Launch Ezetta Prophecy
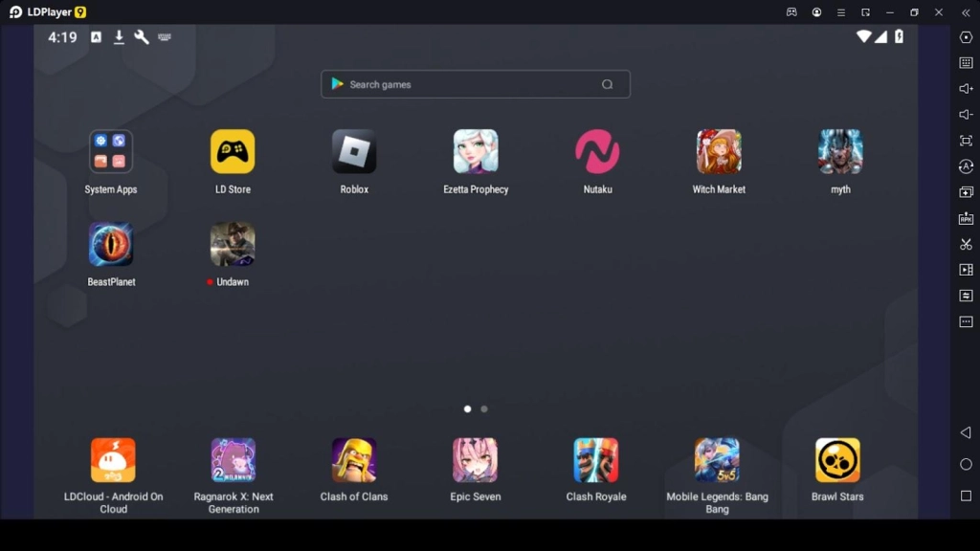 click(476, 151)
